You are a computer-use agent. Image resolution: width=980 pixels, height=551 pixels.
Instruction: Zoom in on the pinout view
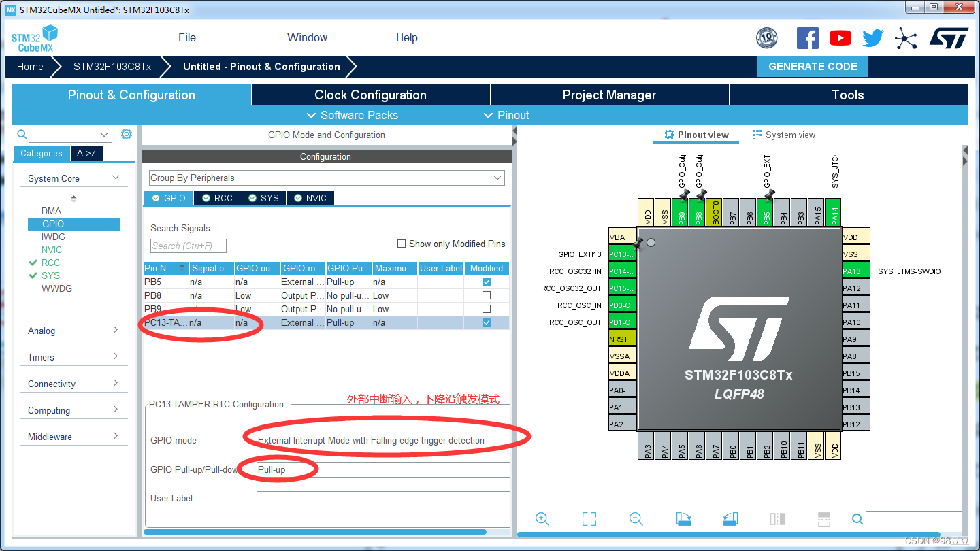[x=542, y=519]
